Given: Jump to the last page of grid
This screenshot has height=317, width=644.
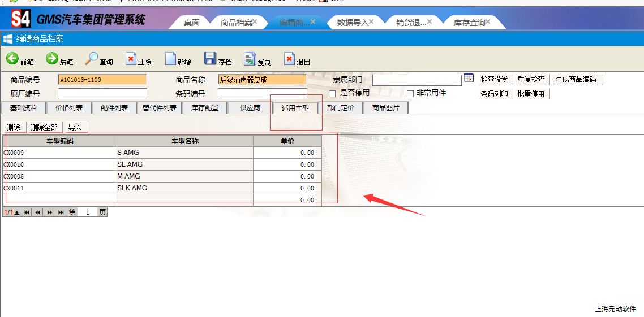Looking at the screenshot, I should pos(61,212).
